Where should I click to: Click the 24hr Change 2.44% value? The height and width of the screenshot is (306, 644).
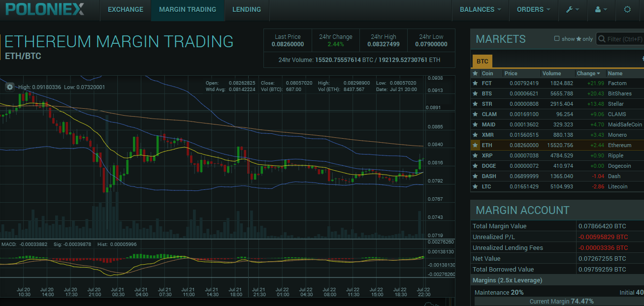pos(336,44)
